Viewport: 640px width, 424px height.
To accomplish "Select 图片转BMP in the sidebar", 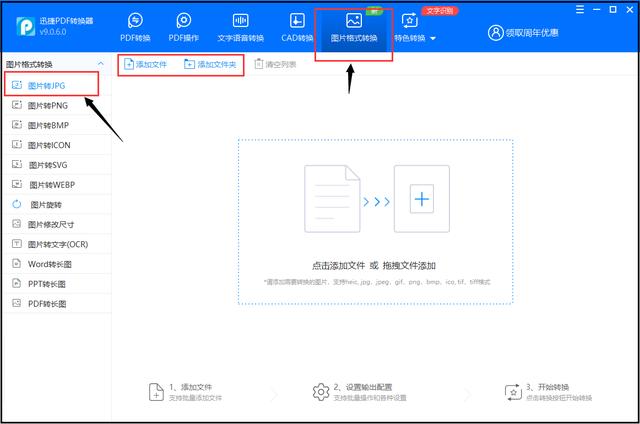I will (56, 125).
